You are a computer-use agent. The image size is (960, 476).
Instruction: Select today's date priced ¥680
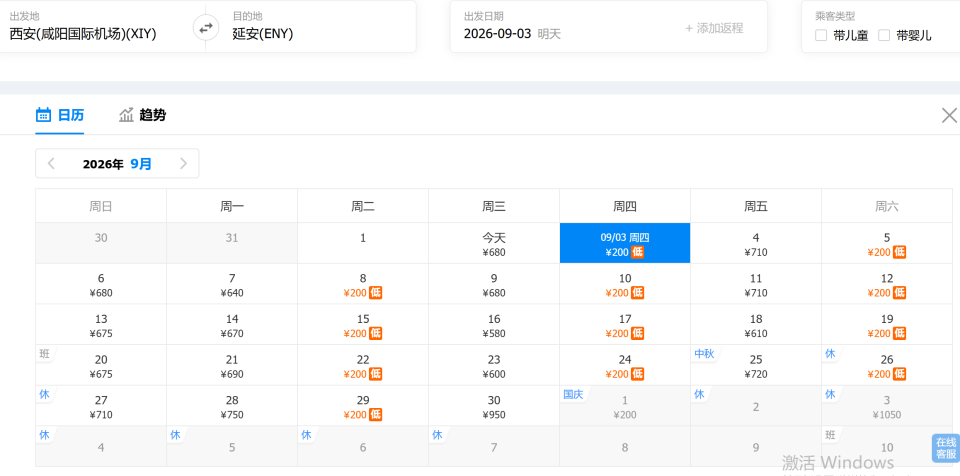[x=494, y=243]
